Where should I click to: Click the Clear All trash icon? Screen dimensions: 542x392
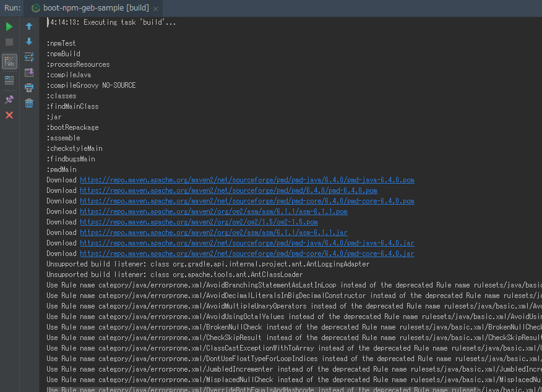tap(29, 103)
